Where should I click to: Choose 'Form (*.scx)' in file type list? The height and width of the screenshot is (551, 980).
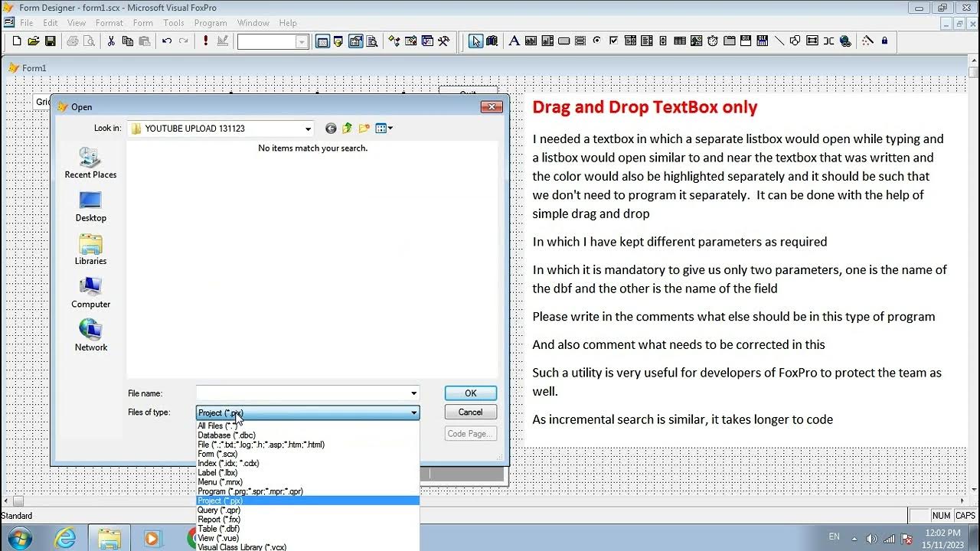(x=217, y=454)
